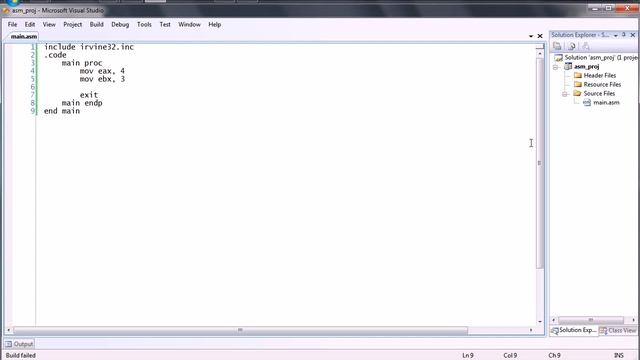Image resolution: width=640 pixels, height=360 pixels.
Task: Select main.asm in Solution Explorer
Action: point(606,102)
